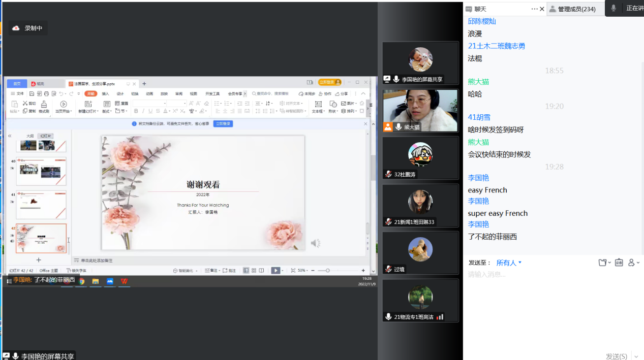This screenshot has width=644, height=360.
Task: Click the sound icon on the slide
Action: tap(315, 243)
